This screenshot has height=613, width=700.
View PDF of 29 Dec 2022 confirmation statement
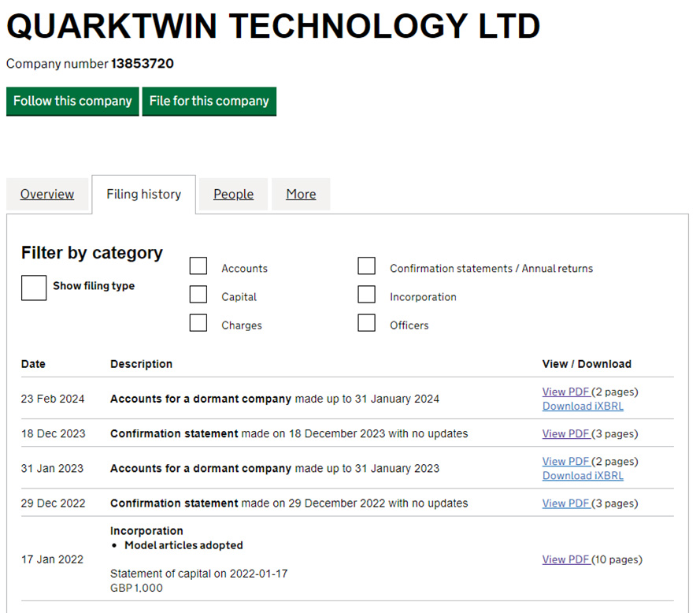pos(565,503)
